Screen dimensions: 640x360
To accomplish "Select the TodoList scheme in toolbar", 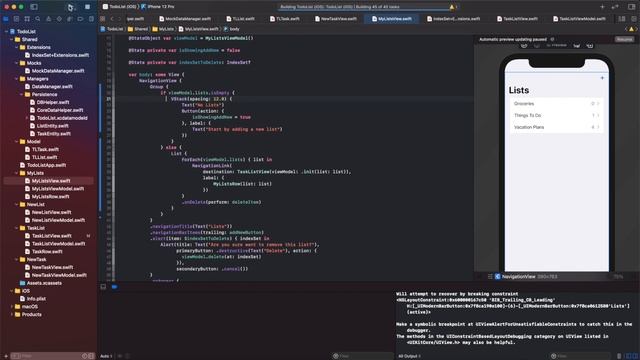I will coord(119,7).
